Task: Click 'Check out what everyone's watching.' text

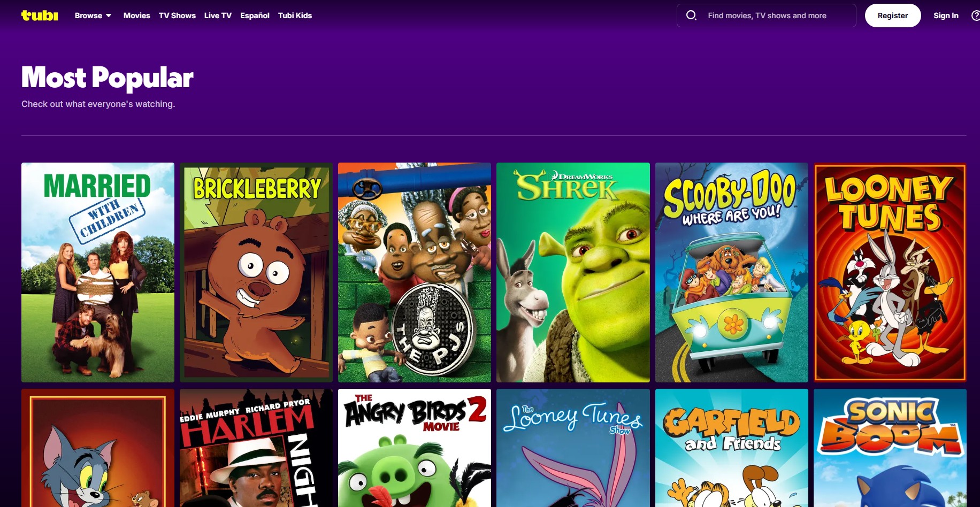Action: [98, 104]
